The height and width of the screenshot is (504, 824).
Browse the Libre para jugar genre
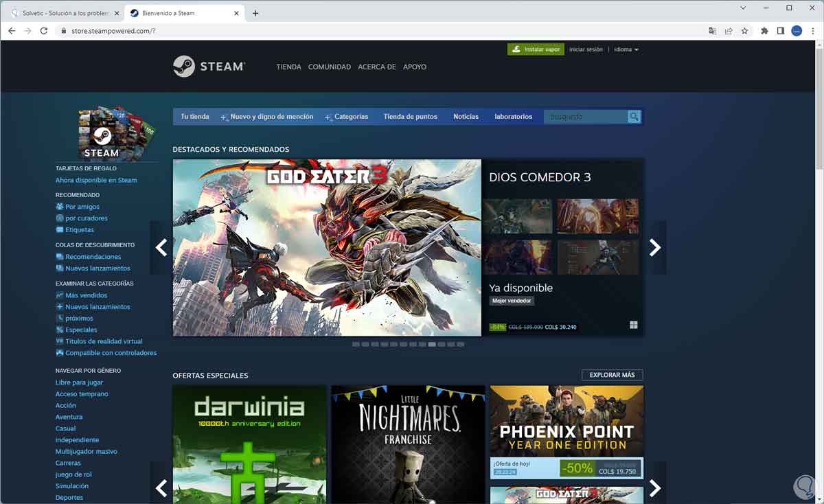point(80,382)
